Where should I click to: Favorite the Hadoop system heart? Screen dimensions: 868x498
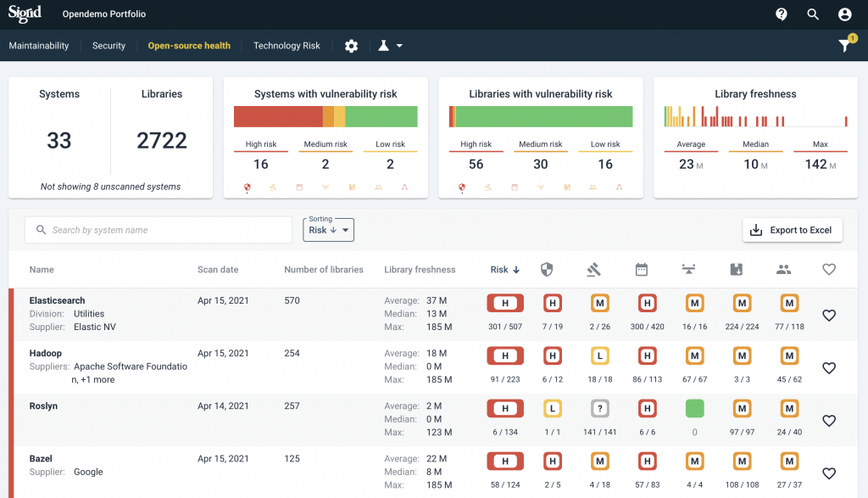[x=829, y=368]
